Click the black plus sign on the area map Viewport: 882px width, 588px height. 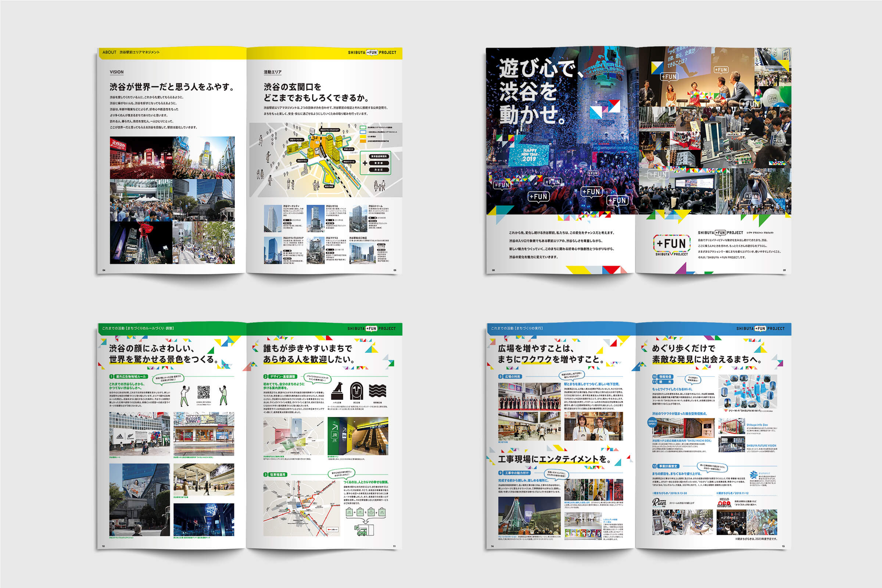click(365, 163)
